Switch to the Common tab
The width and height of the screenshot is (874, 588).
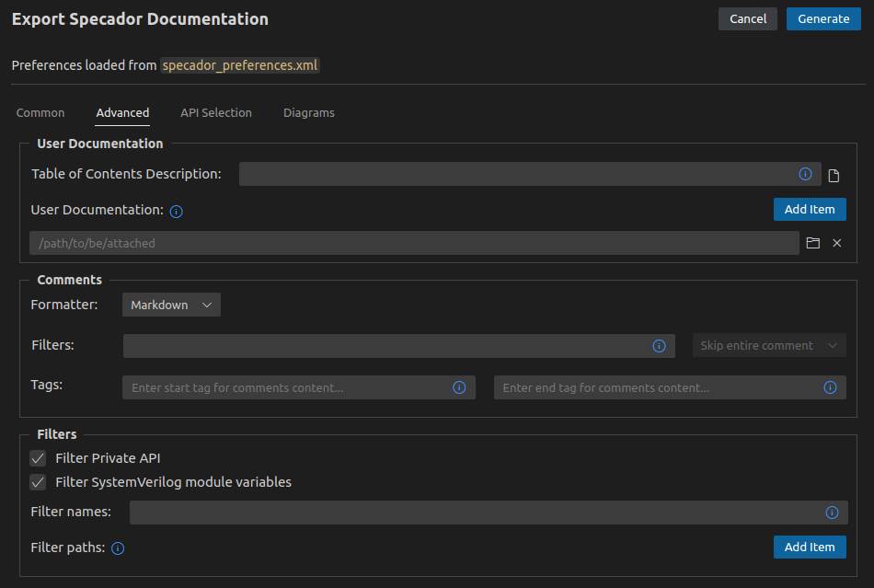click(x=40, y=112)
